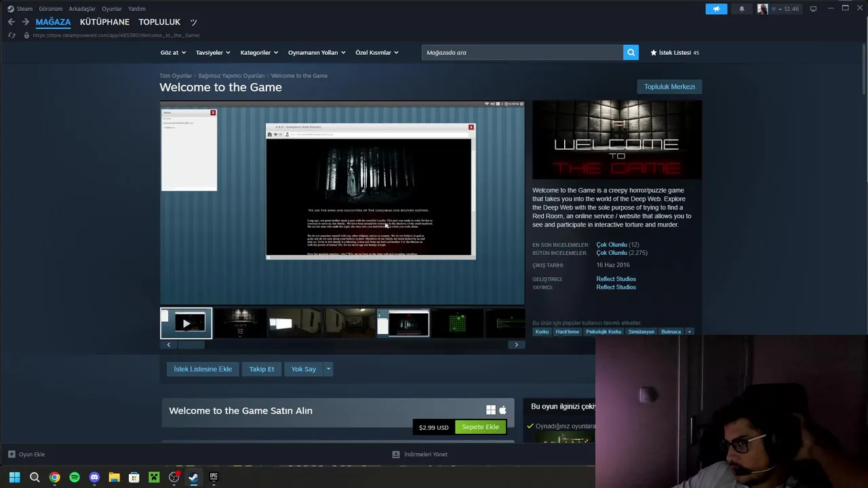Add game to cart with Sepete Ekle
The height and width of the screenshot is (488, 868).
pos(481,427)
